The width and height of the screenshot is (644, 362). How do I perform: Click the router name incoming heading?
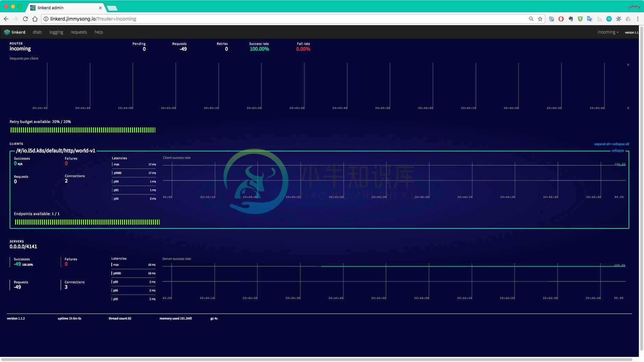click(x=20, y=49)
